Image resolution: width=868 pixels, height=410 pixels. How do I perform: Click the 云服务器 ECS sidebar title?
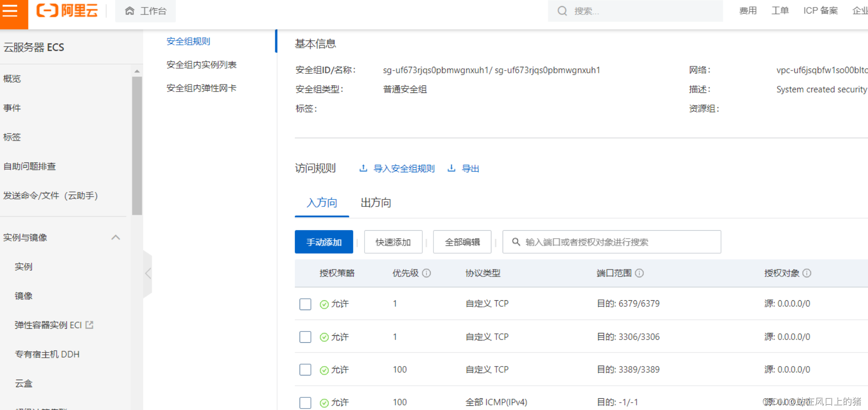coord(34,47)
